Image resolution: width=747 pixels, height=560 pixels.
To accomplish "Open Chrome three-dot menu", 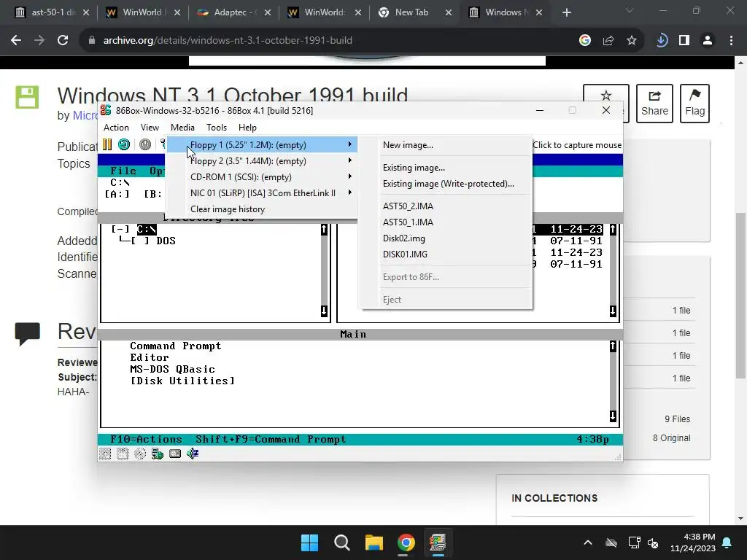I will coord(731,41).
